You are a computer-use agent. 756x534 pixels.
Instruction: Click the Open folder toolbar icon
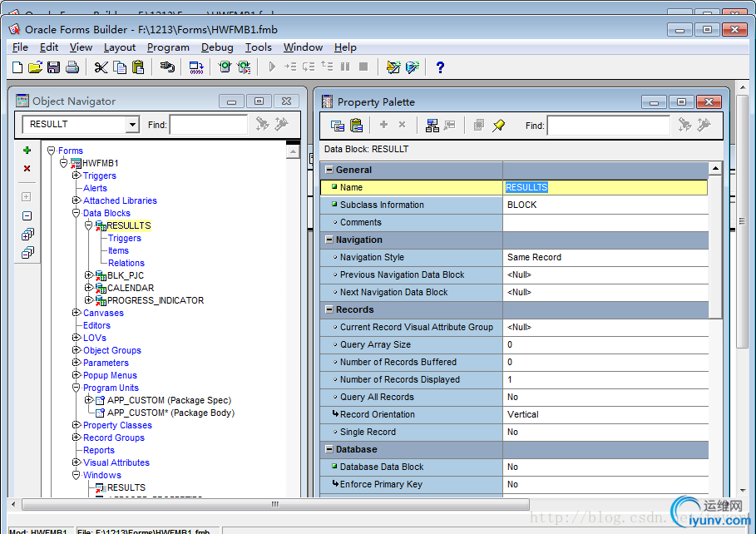pos(35,67)
